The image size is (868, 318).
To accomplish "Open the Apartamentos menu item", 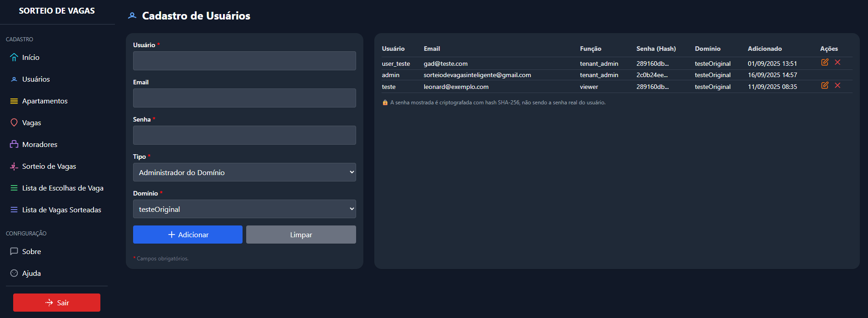I will [45, 101].
